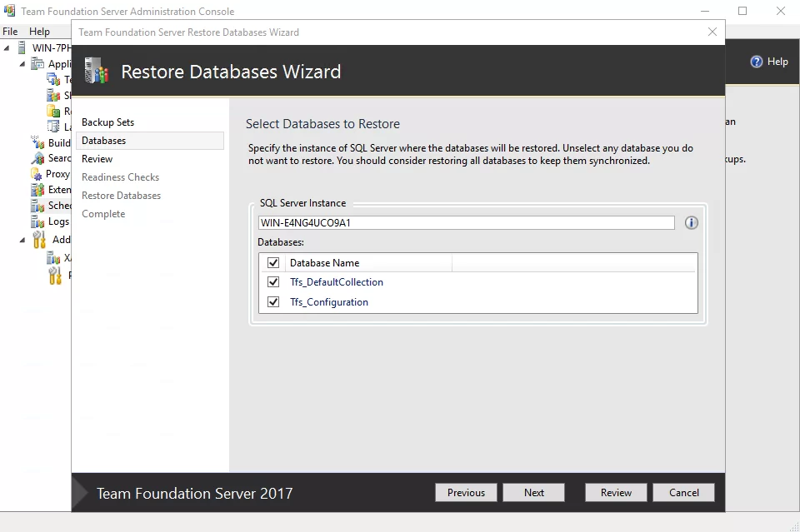Collapse the Application Tier tree node
This screenshot has width=800, height=532.
tap(22, 64)
